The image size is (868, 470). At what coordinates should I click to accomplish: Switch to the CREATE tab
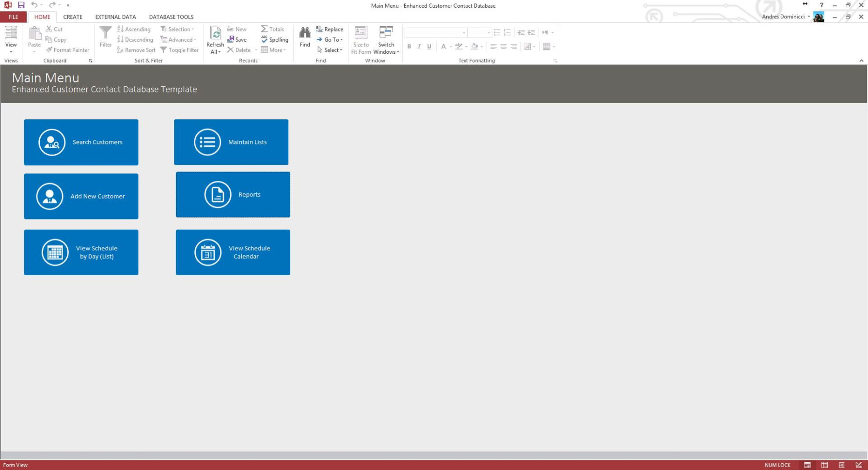(73, 17)
